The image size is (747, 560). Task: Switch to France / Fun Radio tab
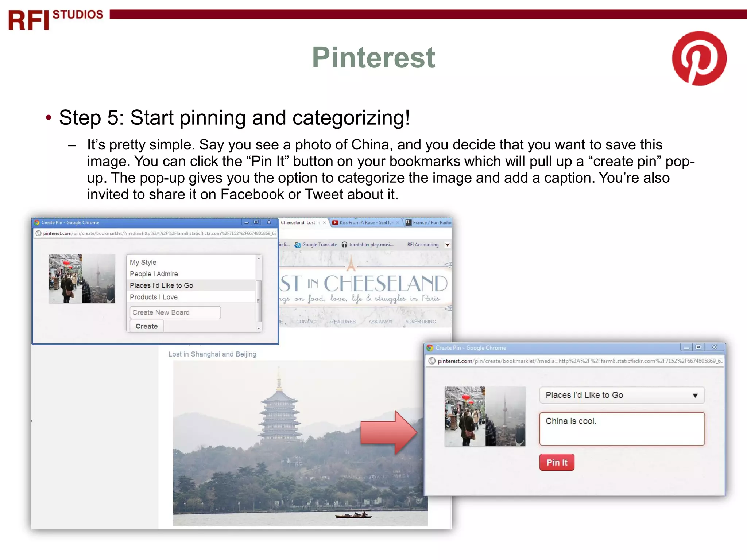pos(429,222)
